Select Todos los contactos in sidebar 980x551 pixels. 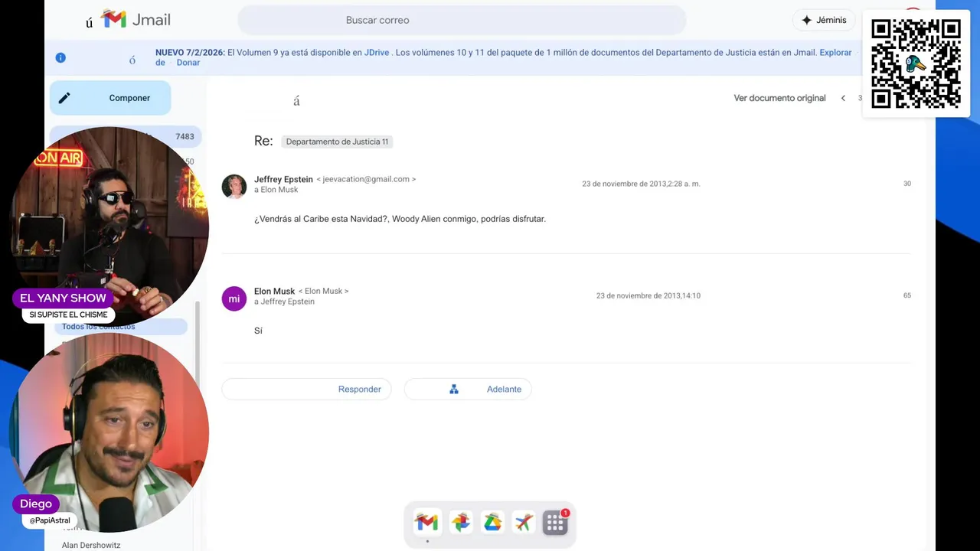(x=120, y=327)
